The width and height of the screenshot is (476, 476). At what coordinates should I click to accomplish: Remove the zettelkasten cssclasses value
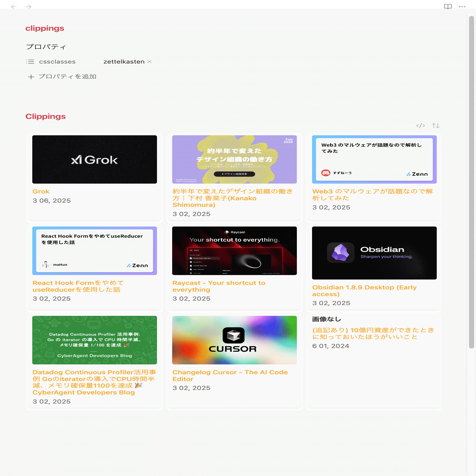pos(149,61)
